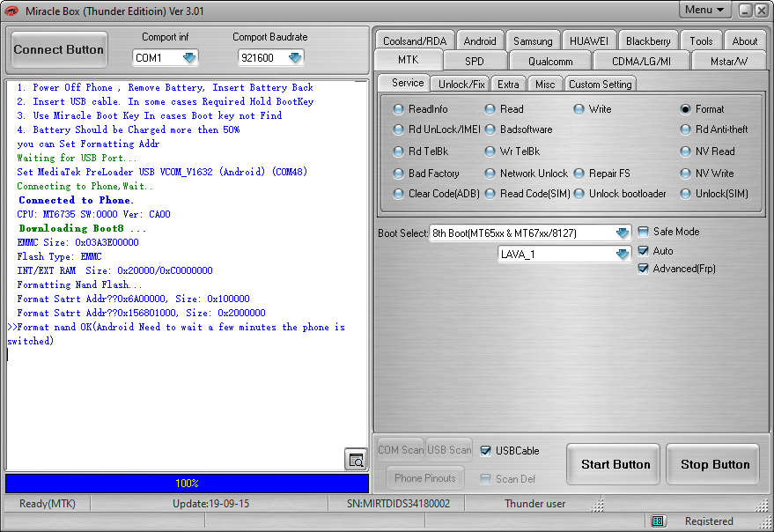
Task: Click the Miracle Box red logo icon
Action: 11,11
